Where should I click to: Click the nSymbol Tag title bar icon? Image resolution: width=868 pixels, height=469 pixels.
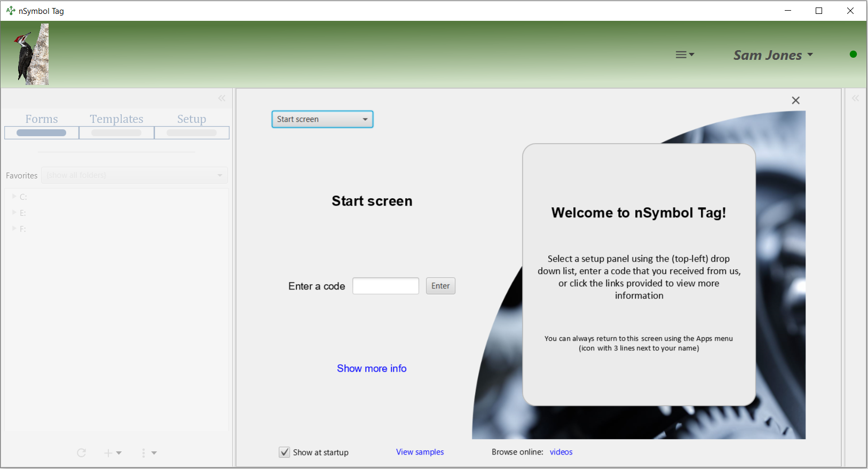pyautogui.click(x=11, y=11)
